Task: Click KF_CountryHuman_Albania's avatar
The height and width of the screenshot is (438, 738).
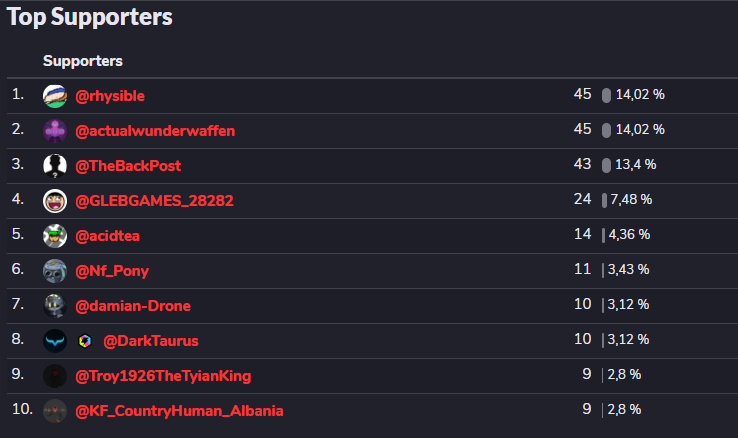Action: (55, 411)
